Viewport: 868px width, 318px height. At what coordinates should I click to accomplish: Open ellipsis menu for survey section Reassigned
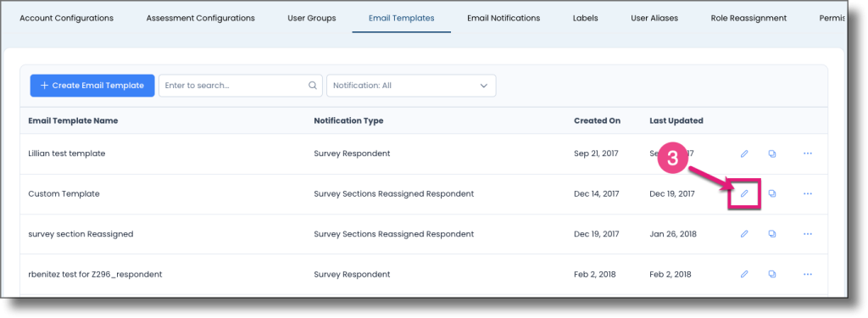[807, 234]
